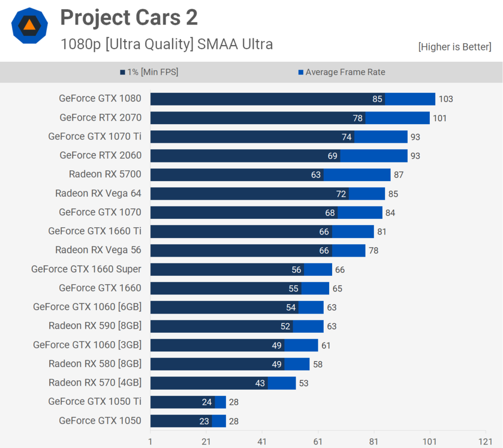Click the GeForce GTX 1080 label

click(x=100, y=98)
